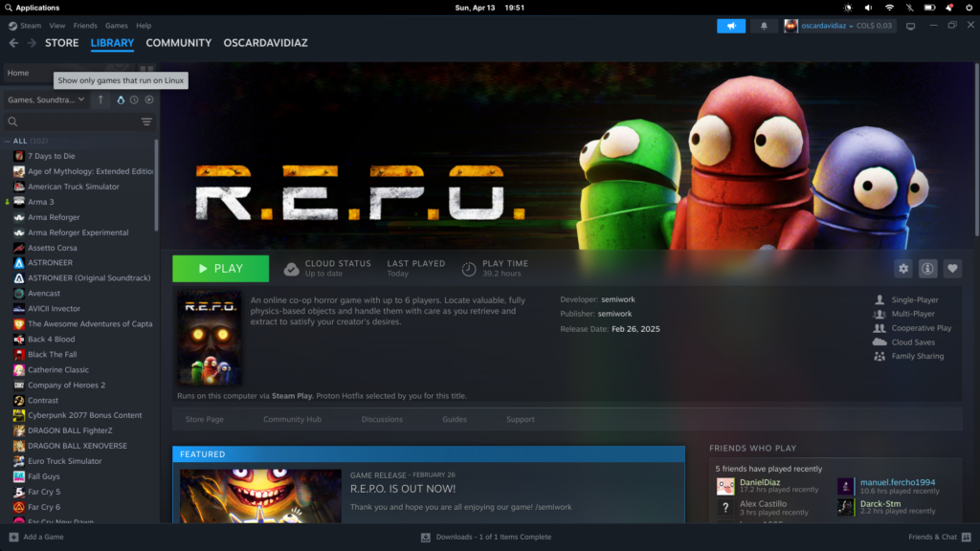The width and height of the screenshot is (980, 551).
Task: Go forward with the right arrow
Action: coord(32,43)
